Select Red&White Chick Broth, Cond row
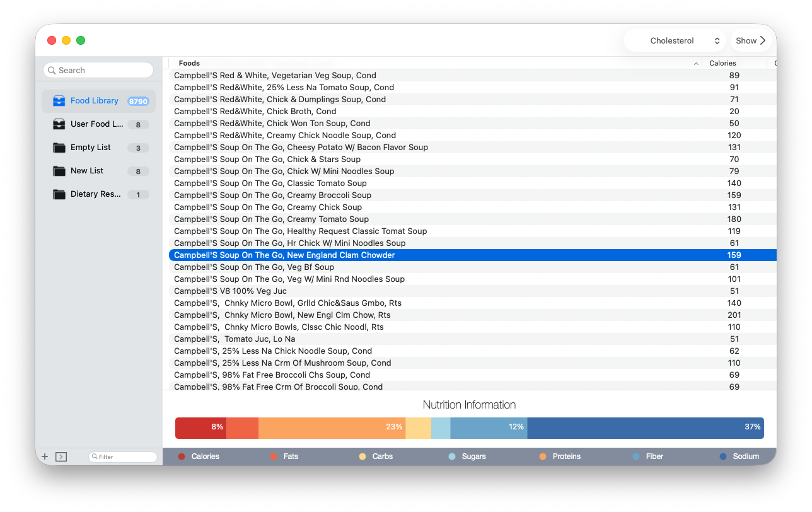812x512 pixels. (473, 112)
